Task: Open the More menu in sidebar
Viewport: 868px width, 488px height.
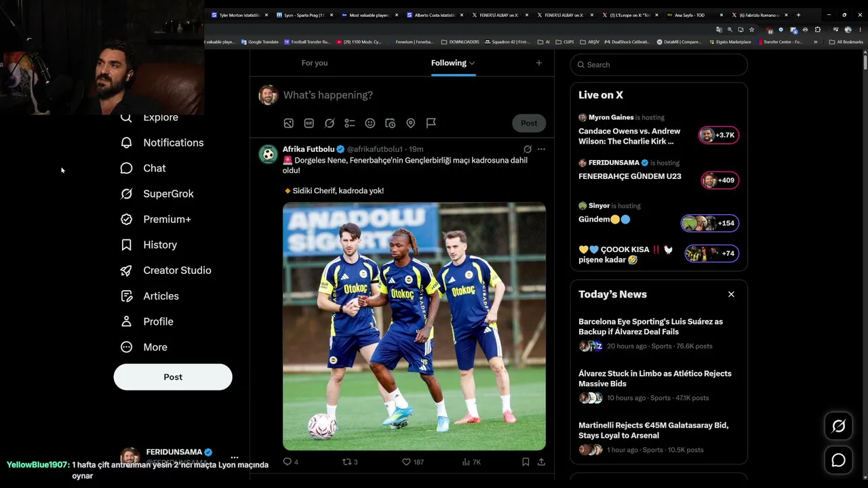Action: [x=144, y=347]
